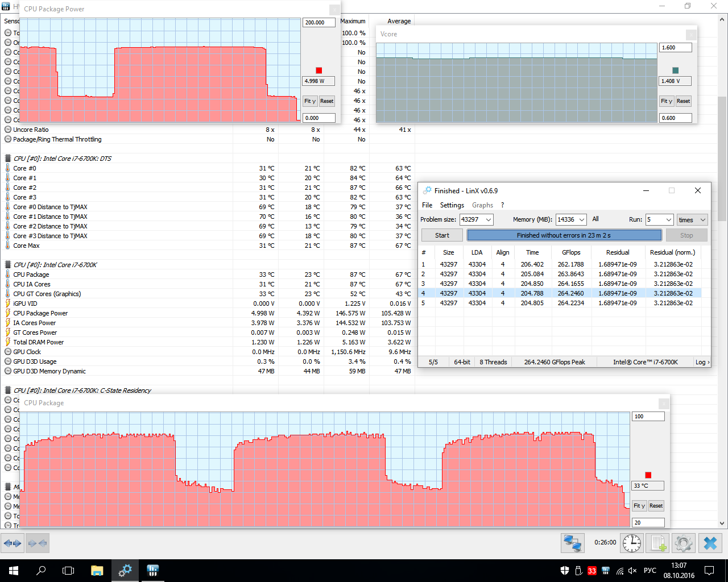The image size is (728, 582).
Task: Click the blue X icon in HWiNFO toolbar
Action: click(710, 543)
